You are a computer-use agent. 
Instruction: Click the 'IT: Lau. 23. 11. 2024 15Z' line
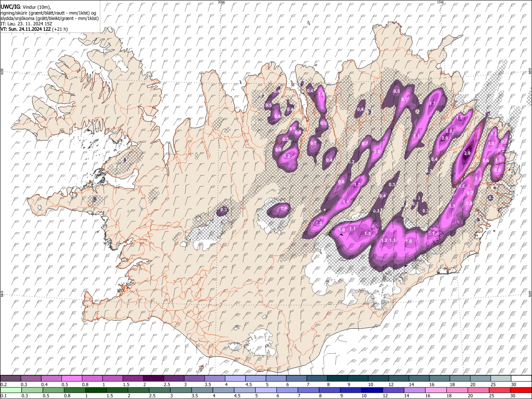26,24
